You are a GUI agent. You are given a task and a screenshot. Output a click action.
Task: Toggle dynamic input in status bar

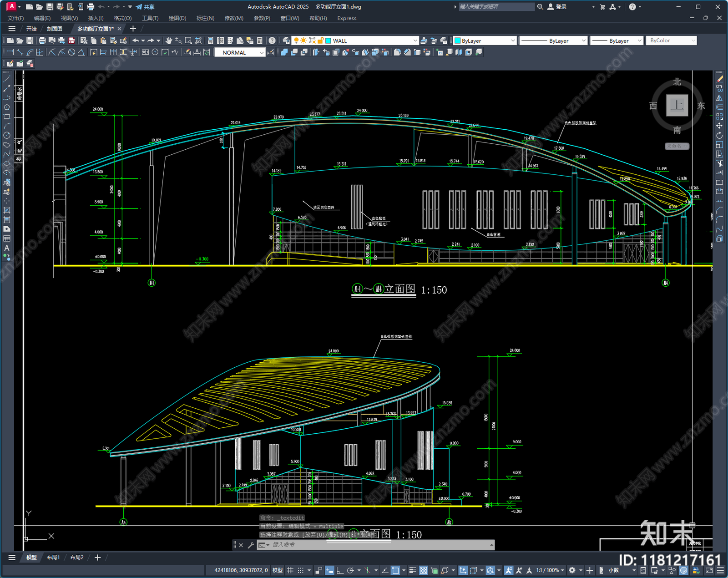[x=329, y=570]
